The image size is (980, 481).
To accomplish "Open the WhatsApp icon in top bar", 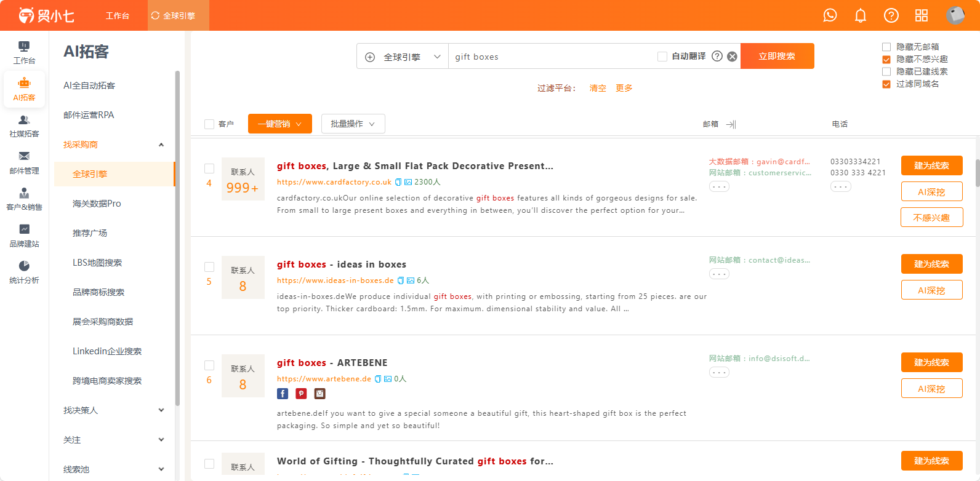I will [830, 15].
